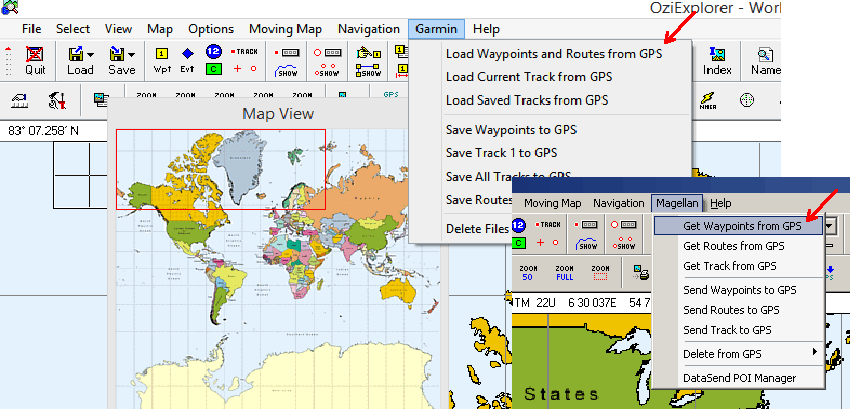850x409 pixels.
Task: Choose DataSend POI Manager
Action: pos(739,378)
